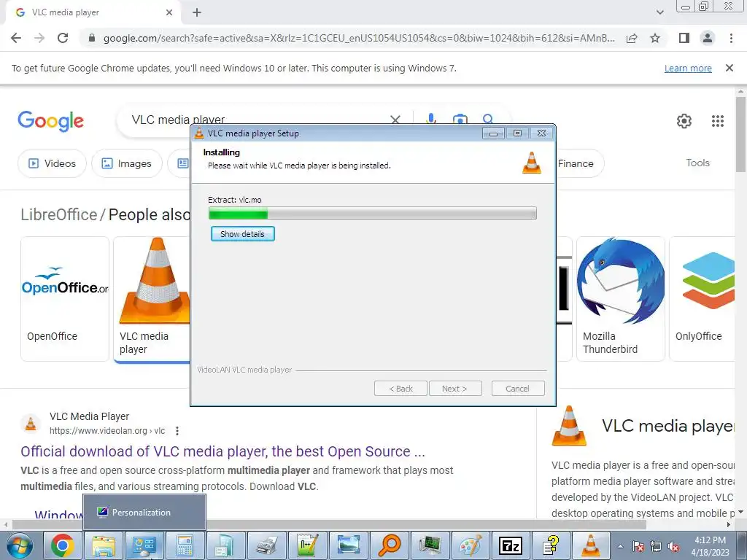This screenshot has height=560, width=747.
Task: Click the Google logo
Action: (x=50, y=121)
